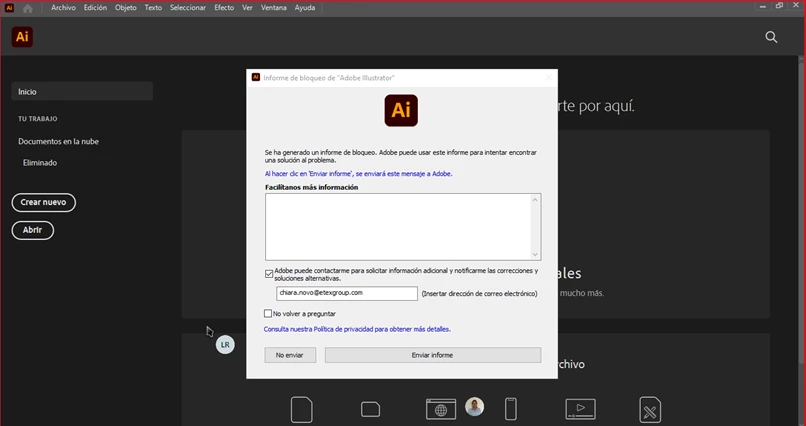Click the email address input field

pyautogui.click(x=347, y=293)
